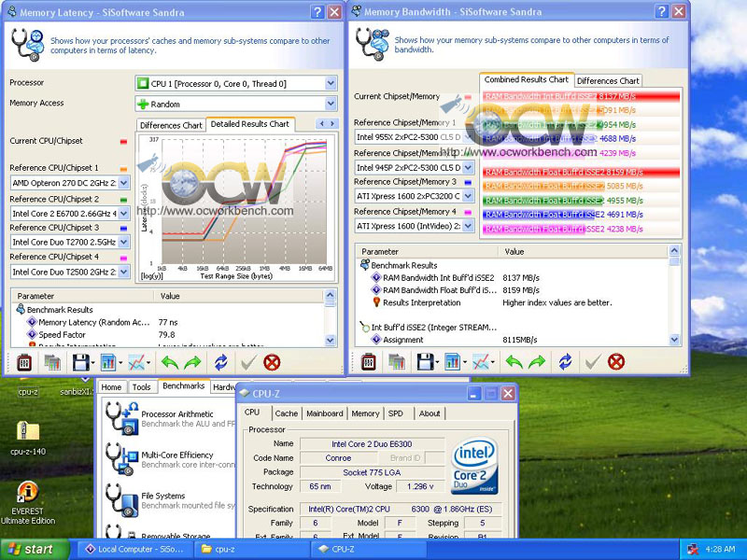
Task: Click the red cancel icon in Memory Latency
Action: coord(272,363)
